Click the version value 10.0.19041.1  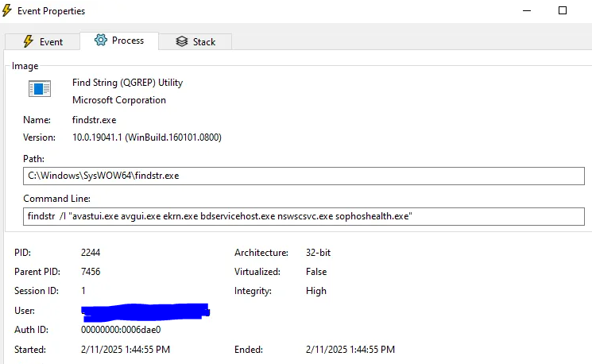(147, 137)
